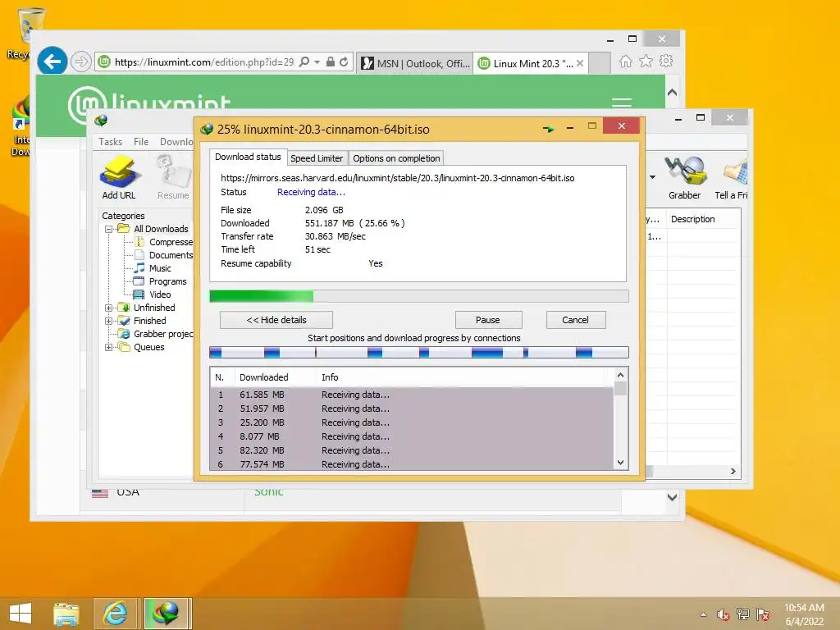
Task: Click the IE forward arrow button
Action: [81, 62]
